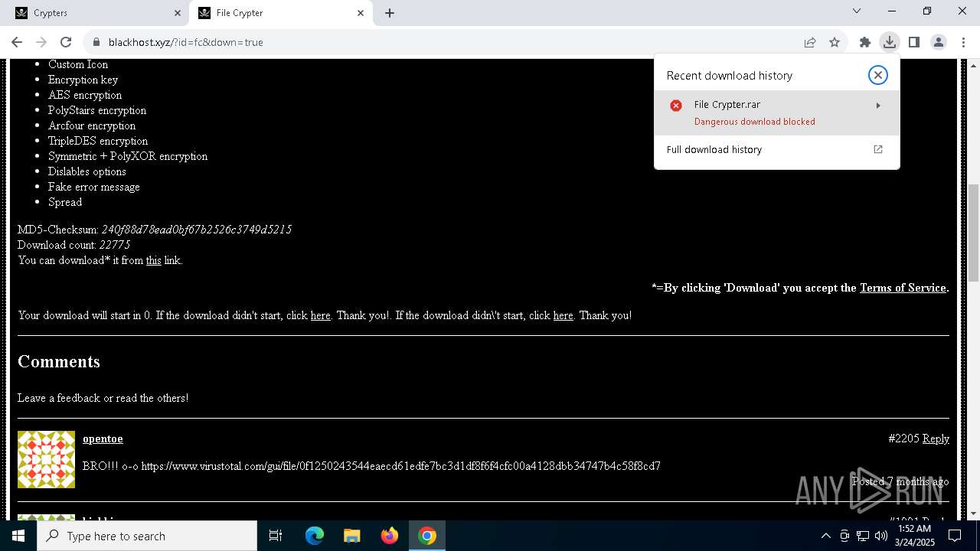
Task: Select the MD5 checksum value text
Action: click(197, 230)
